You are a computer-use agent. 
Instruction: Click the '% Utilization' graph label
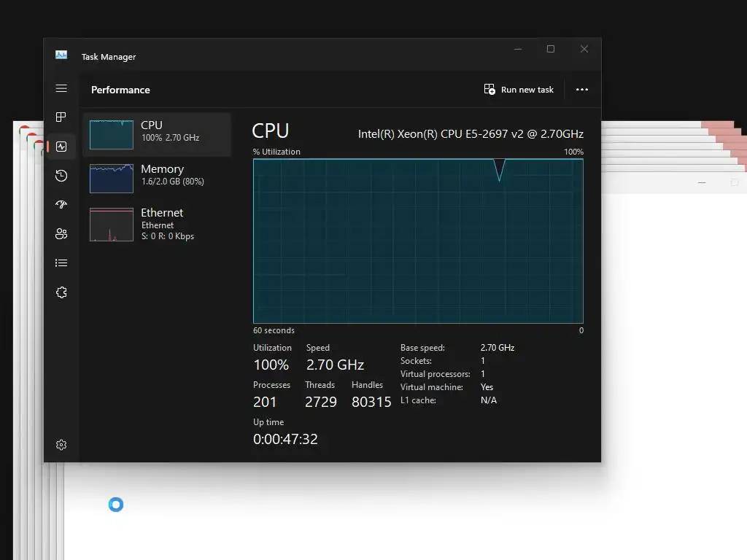pos(276,152)
